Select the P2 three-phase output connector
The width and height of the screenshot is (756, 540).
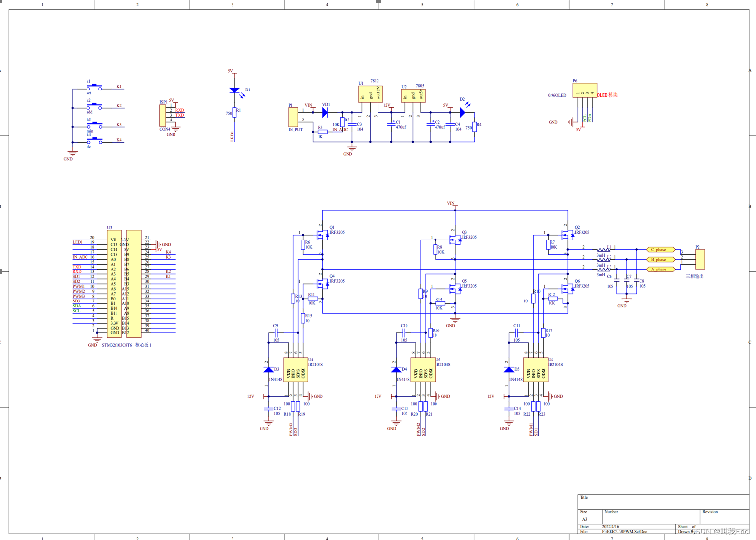700,259
